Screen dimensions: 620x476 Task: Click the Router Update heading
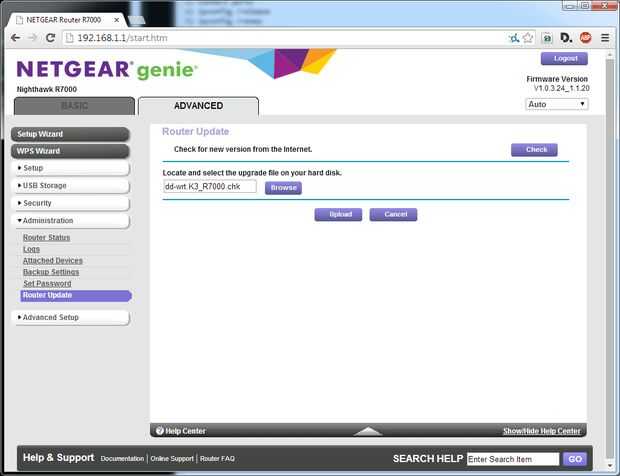click(195, 132)
